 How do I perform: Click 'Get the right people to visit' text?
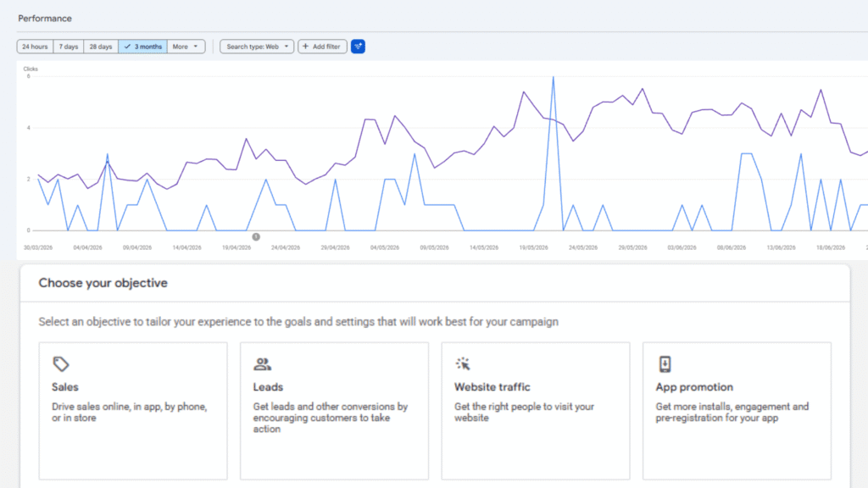tap(524, 413)
